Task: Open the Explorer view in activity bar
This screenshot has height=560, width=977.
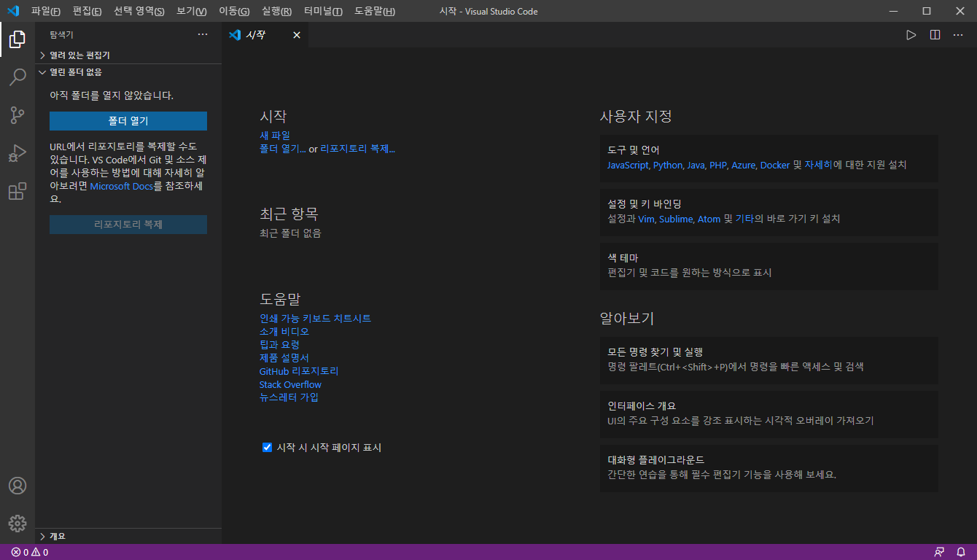Action: [17, 39]
